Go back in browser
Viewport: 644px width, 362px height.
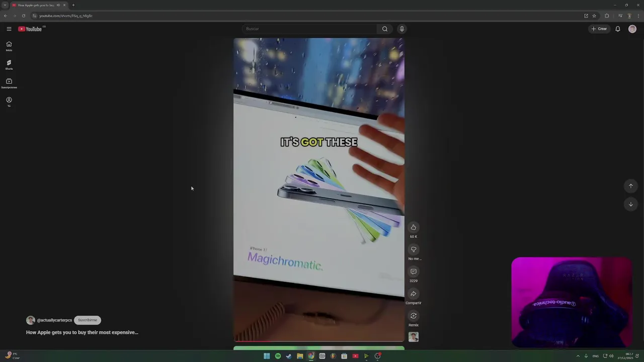[x=6, y=16]
